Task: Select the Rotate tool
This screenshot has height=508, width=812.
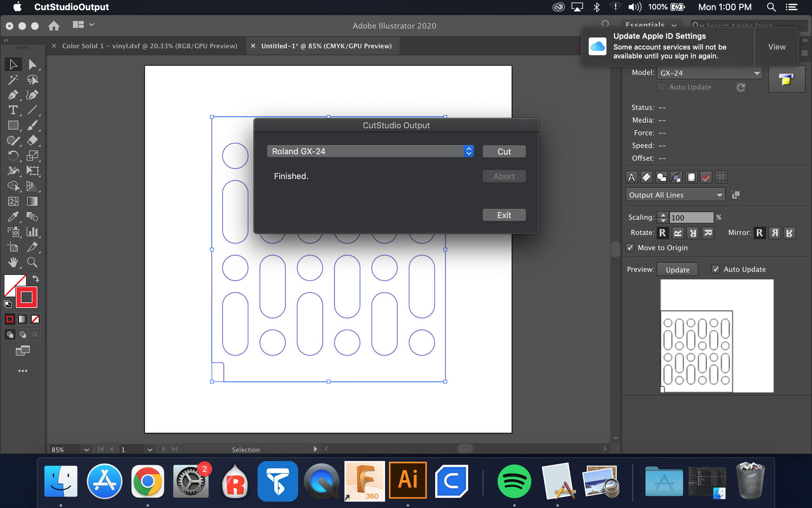Action: pos(13,156)
